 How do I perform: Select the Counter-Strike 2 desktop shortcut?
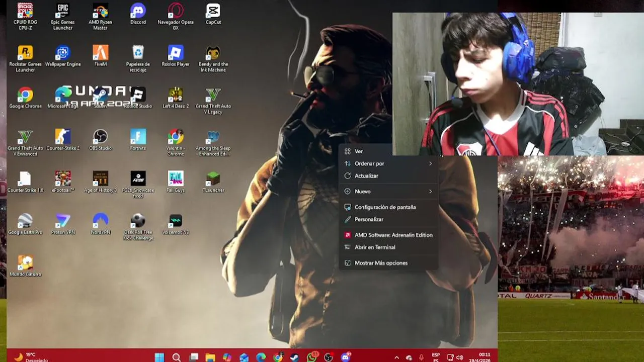(x=62, y=140)
